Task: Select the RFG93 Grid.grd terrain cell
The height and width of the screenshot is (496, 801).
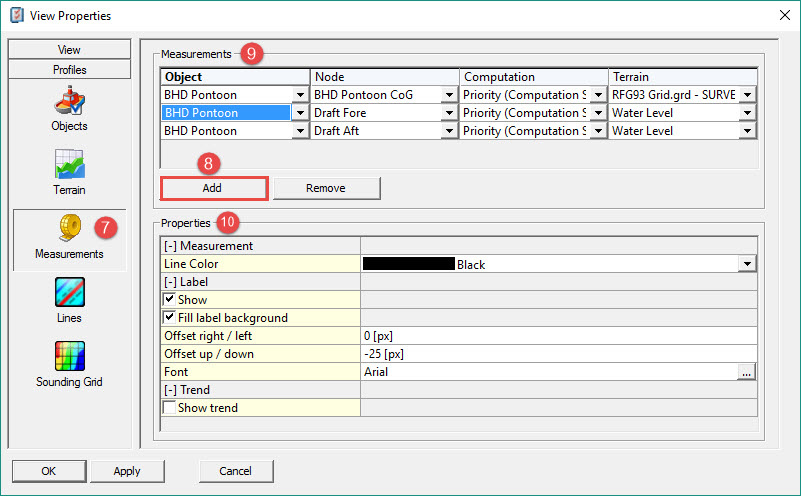Action: coord(674,95)
